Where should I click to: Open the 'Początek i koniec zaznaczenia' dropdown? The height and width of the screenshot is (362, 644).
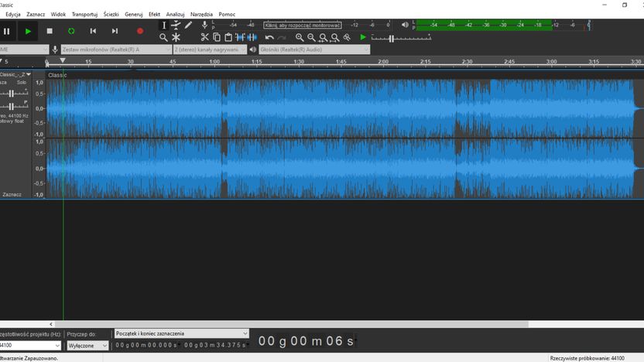pos(181,333)
